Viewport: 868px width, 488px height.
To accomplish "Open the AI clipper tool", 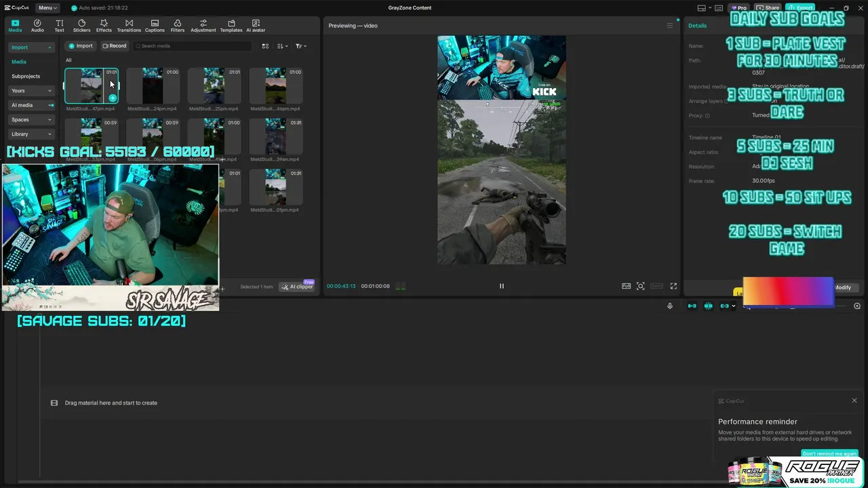I will [x=298, y=287].
